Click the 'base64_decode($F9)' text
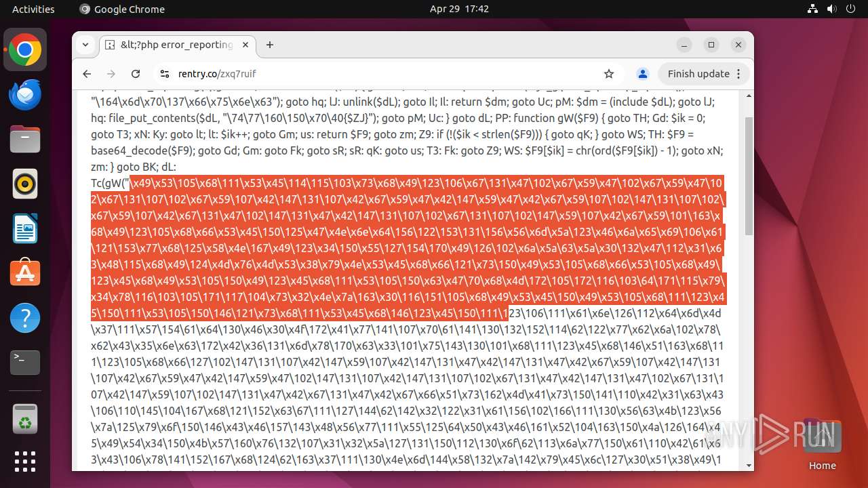The width and height of the screenshot is (868, 488). coord(139,150)
